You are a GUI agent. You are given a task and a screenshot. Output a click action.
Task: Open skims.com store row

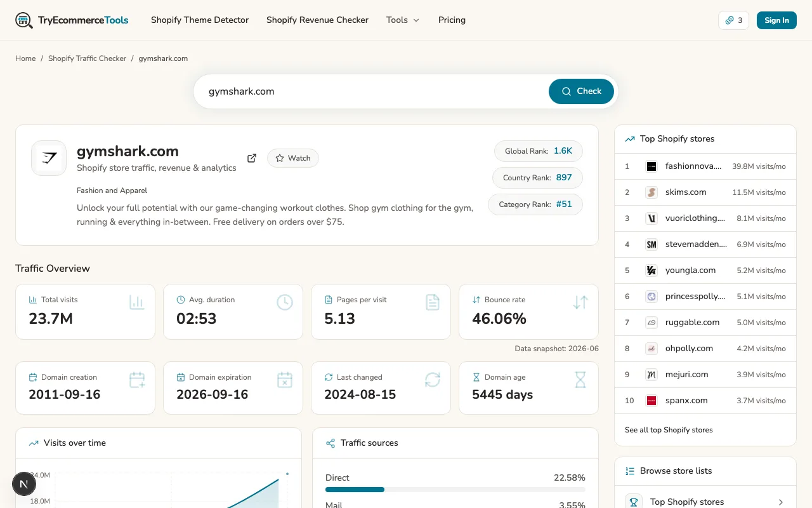pyautogui.click(x=705, y=192)
